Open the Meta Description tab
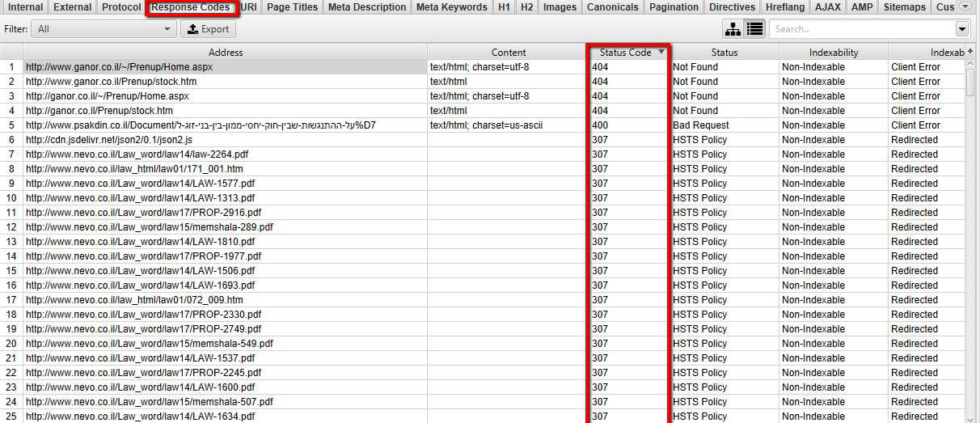Screen dimensions: 980x423 click(x=367, y=7)
